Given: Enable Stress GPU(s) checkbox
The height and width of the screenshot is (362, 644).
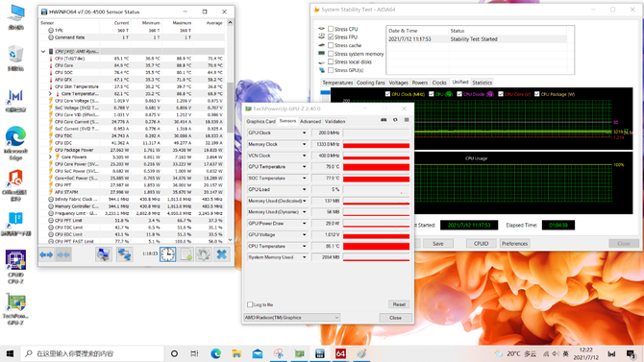Looking at the screenshot, I should pyautogui.click(x=331, y=70).
